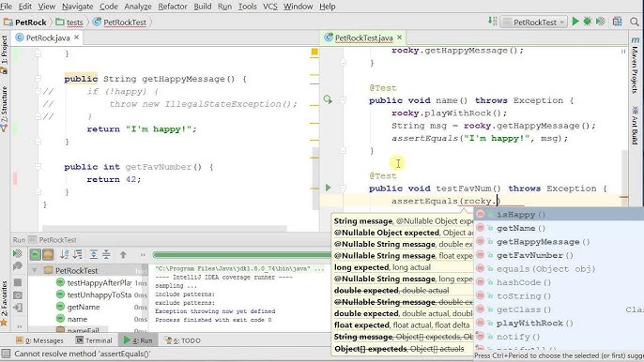Open the PetRockTest run configuration dropdown
Screen dimensions: 644x362
point(534,23)
